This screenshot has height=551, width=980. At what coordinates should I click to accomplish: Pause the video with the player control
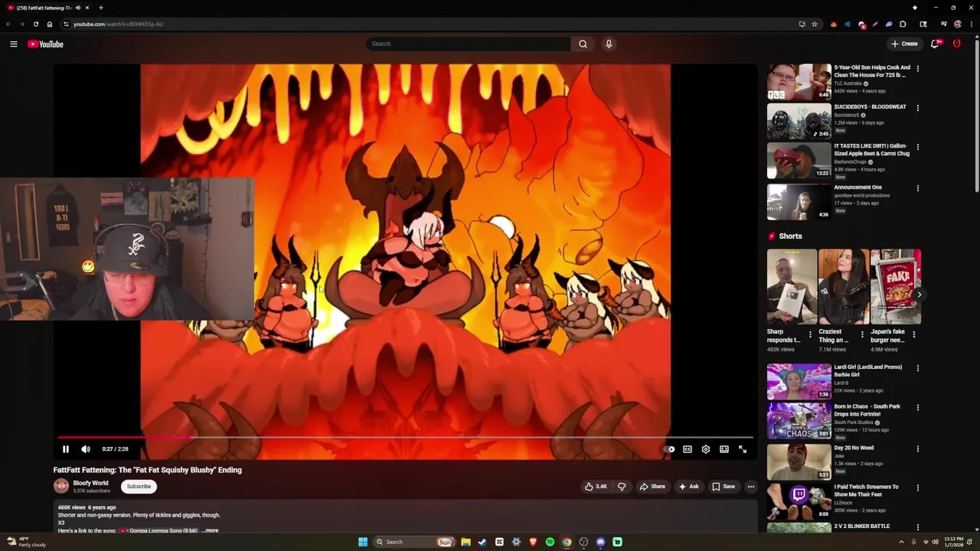click(66, 449)
